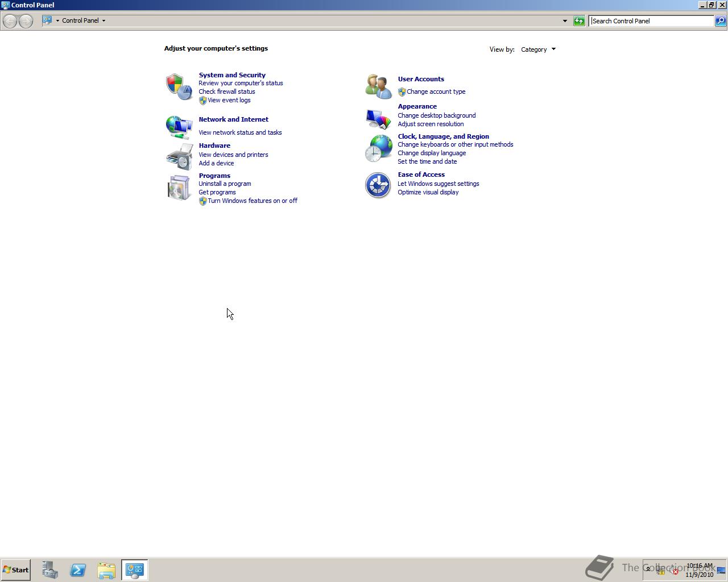Focus the Search Control Panel field
Viewport: 728px width, 582px height.
pyautogui.click(x=651, y=21)
